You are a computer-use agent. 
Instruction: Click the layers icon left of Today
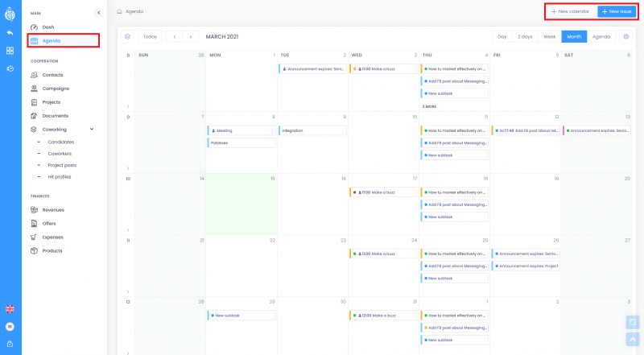128,36
